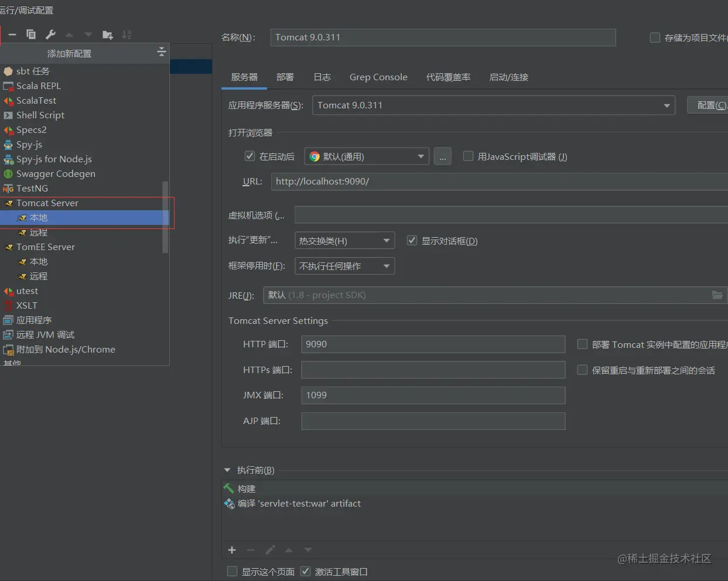Select Specs2 configuration type
The height and width of the screenshot is (581, 728).
pyautogui.click(x=85, y=129)
